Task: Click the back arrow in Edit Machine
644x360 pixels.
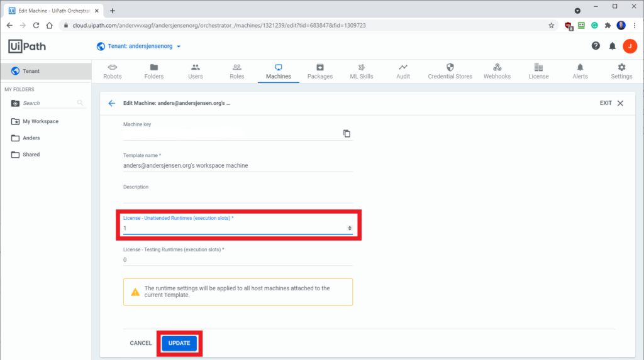Action: (112, 103)
